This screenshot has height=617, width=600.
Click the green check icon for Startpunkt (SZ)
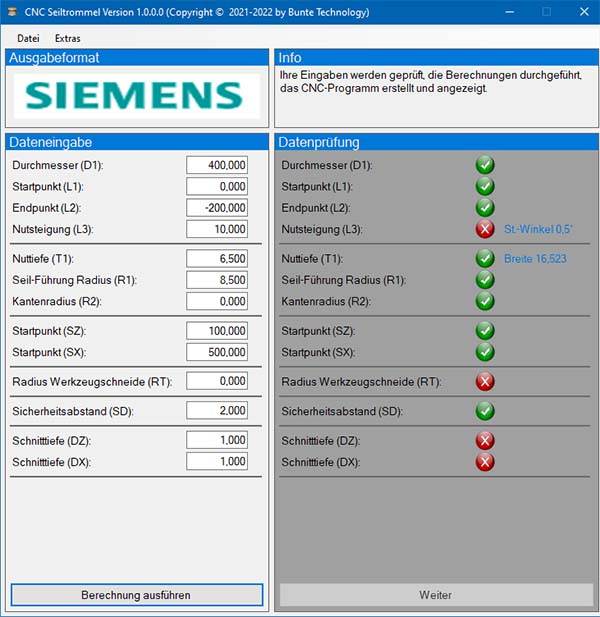coord(485,331)
